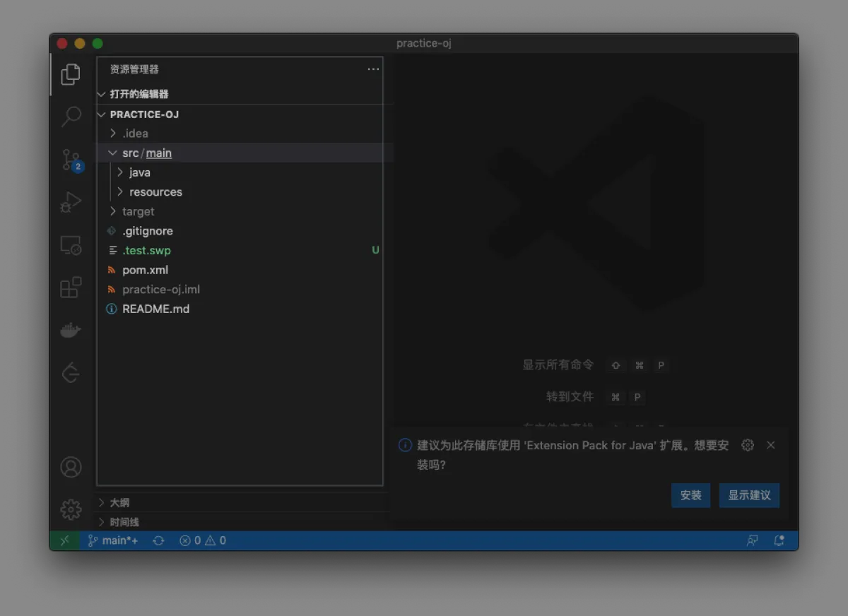Click the 显示建议 button

(749, 495)
